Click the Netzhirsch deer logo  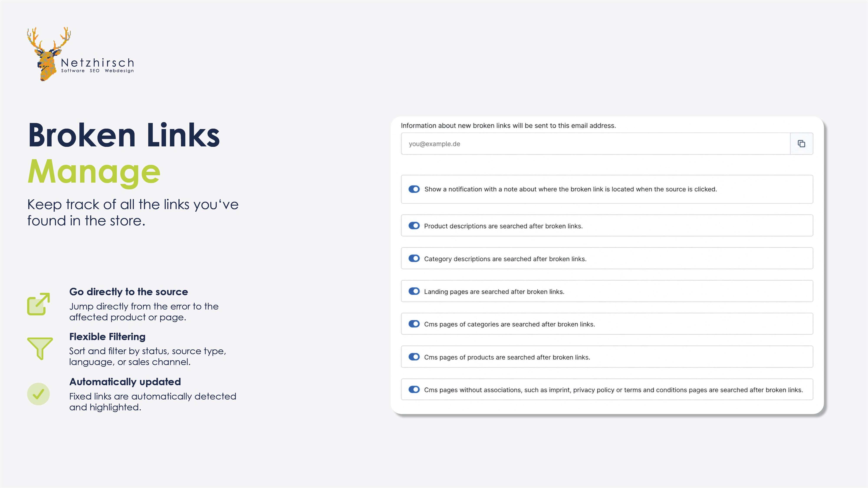[49, 54]
